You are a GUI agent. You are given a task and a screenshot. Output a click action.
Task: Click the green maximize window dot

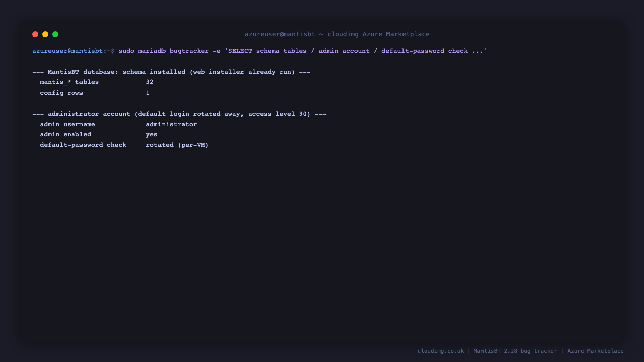point(55,34)
